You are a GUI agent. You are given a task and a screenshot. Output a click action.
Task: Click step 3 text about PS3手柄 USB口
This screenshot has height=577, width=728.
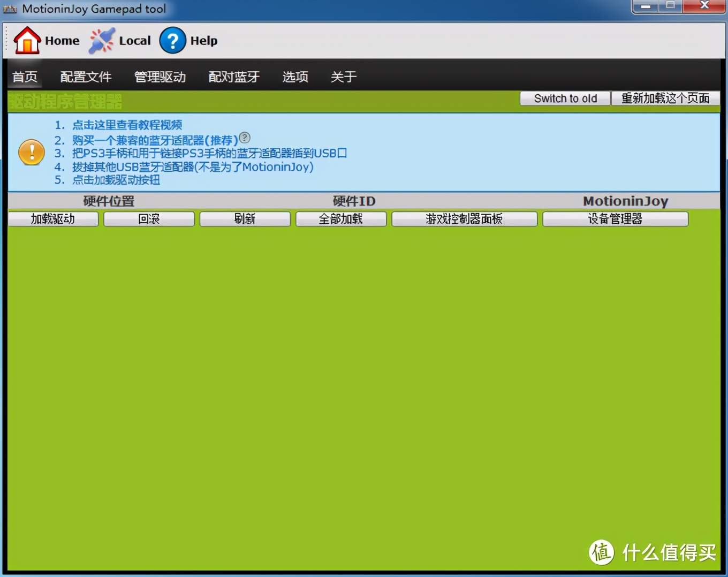pyautogui.click(x=209, y=154)
